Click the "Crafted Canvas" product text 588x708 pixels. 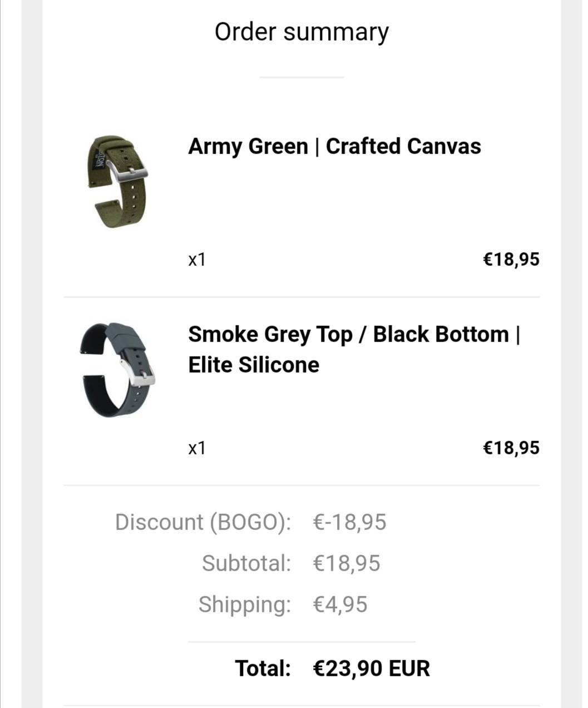(403, 146)
